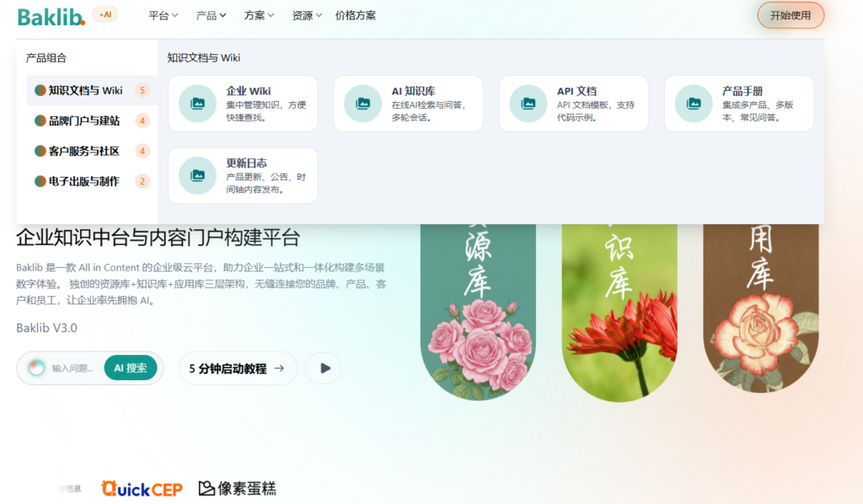
Task: Expand the 平台 dropdown
Action: coord(163,14)
